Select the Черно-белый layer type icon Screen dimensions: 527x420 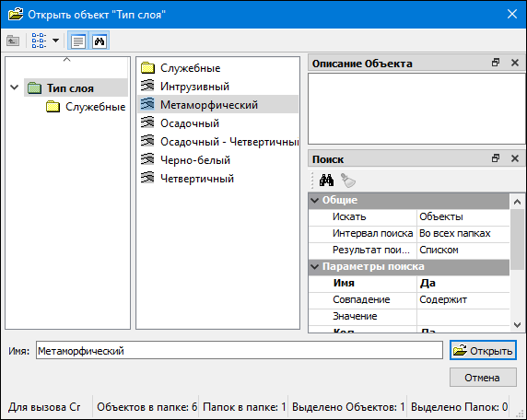pos(147,159)
